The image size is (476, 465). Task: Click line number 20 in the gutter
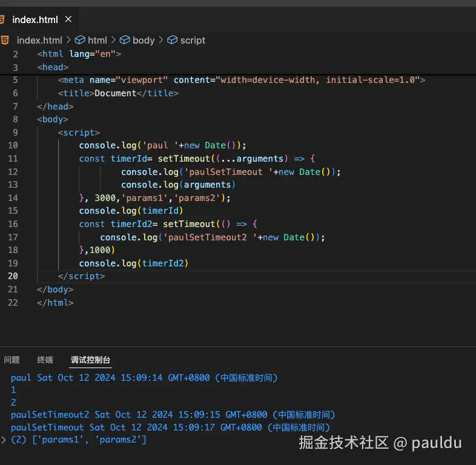coord(13,276)
